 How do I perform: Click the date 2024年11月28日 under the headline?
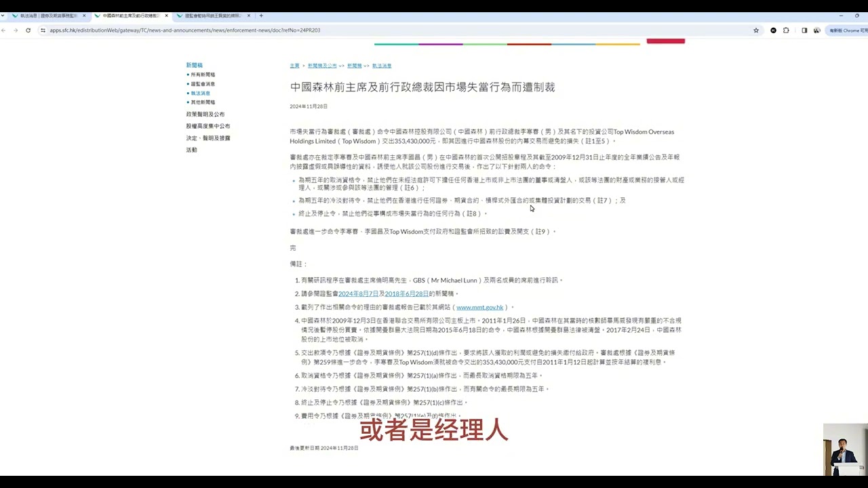click(x=309, y=106)
